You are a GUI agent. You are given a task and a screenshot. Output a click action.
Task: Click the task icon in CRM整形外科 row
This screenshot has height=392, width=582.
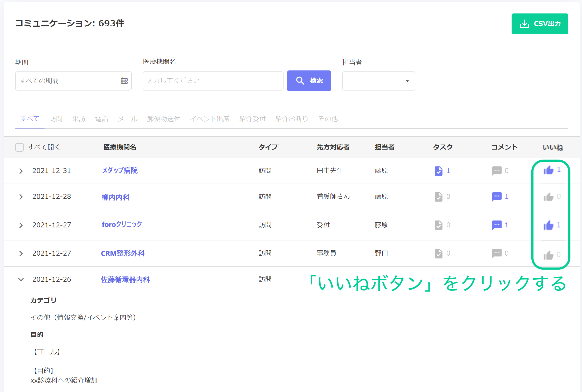[439, 254]
